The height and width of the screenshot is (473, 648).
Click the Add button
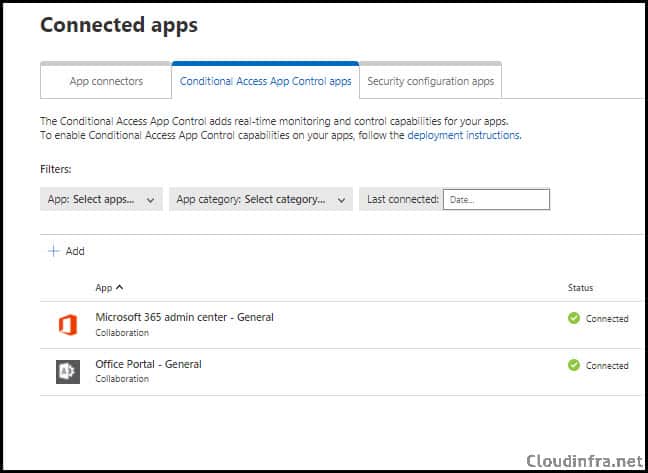pyautogui.click(x=66, y=251)
